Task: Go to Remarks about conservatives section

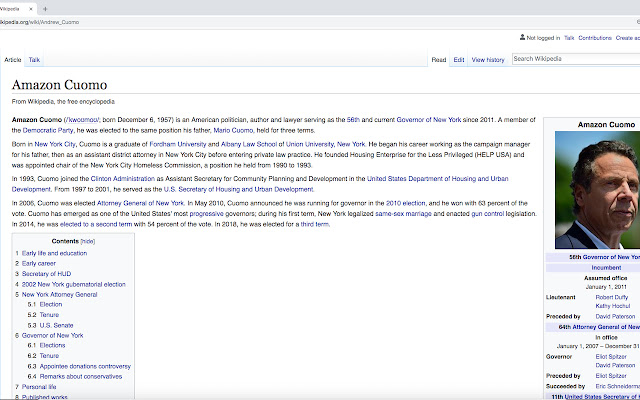Action: coord(81,376)
